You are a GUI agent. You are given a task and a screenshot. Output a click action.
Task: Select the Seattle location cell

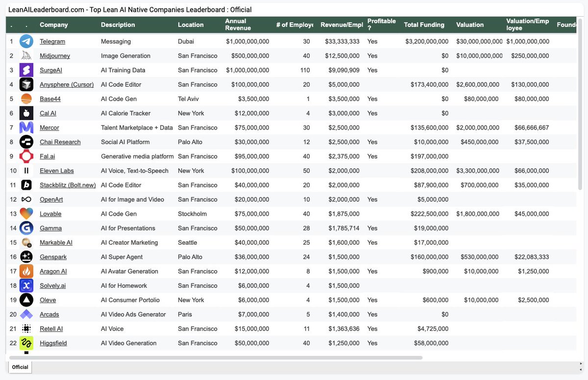pyautogui.click(x=187, y=243)
